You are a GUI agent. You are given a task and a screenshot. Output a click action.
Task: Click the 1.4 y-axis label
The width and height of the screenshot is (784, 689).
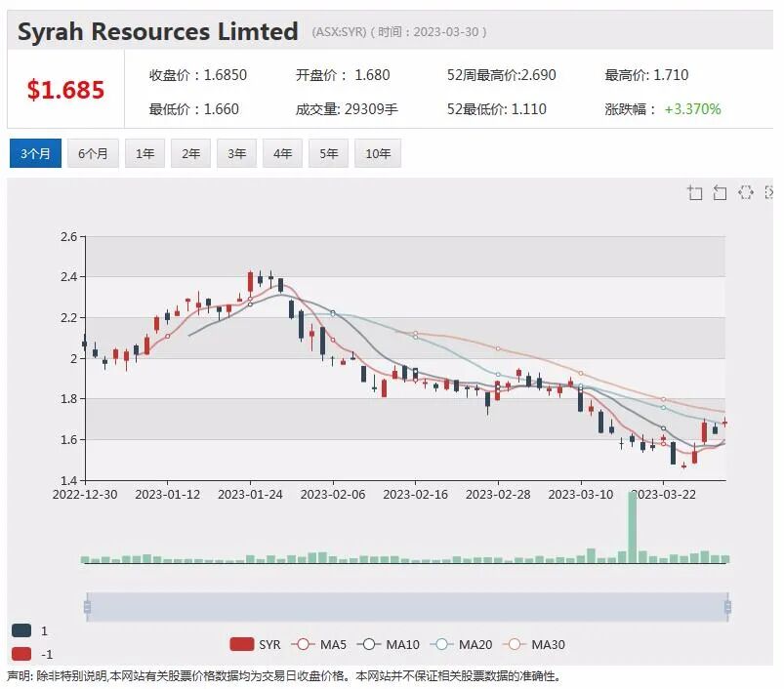[69, 480]
